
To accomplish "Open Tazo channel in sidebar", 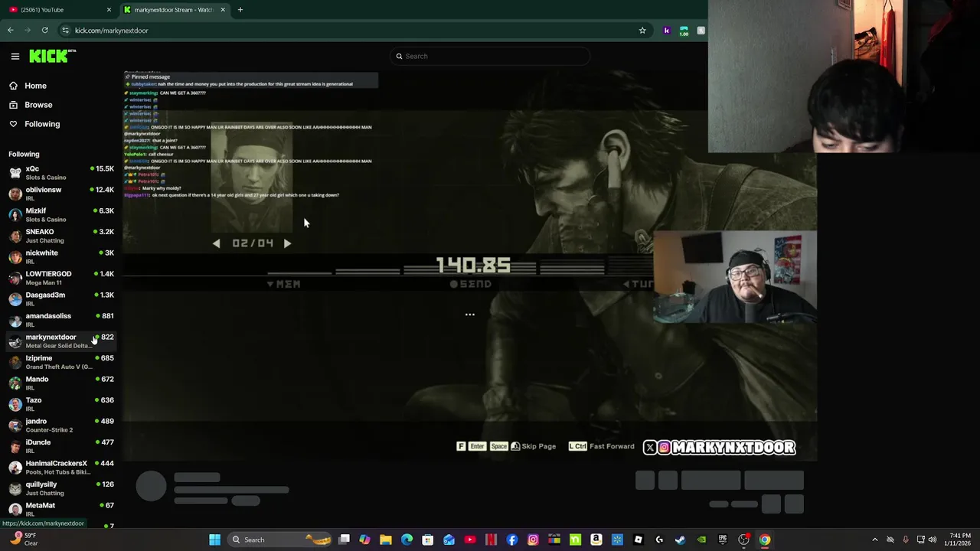I will click(x=61, y=404).
